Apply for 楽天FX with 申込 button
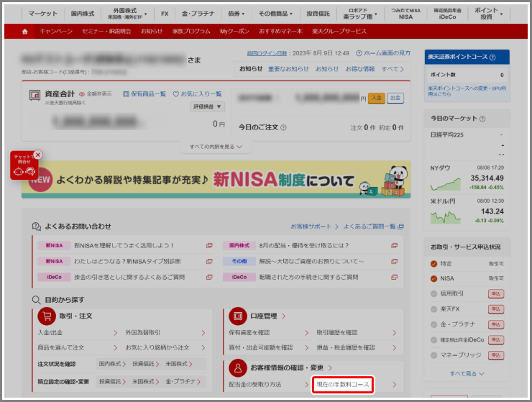The height and width of the screenshot is (402, 532). click(x=496, y=309)
